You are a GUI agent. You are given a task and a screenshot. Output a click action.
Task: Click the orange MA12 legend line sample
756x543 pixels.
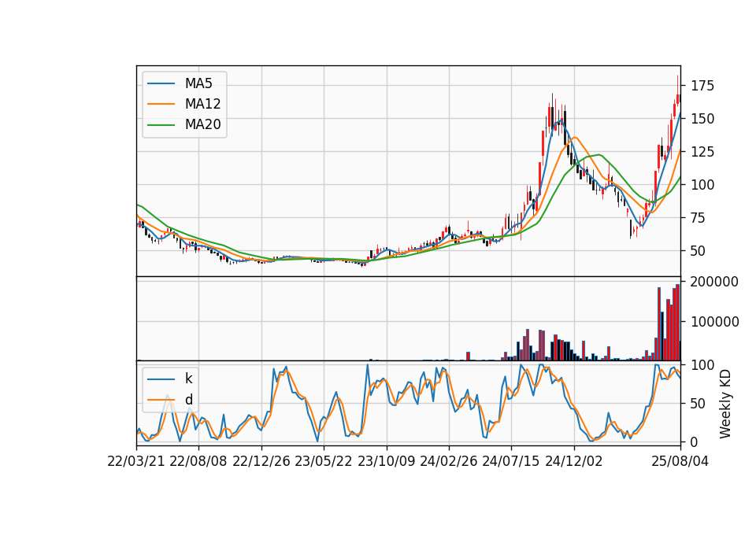click(x=161, y=104)
